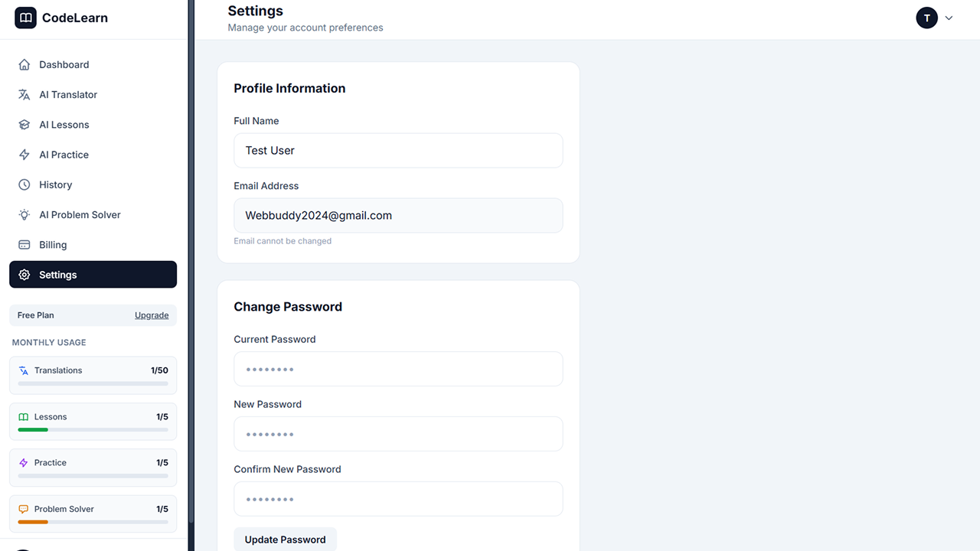
Task: Click the Upgrade plan link
Action: click(x=152, y=315)
